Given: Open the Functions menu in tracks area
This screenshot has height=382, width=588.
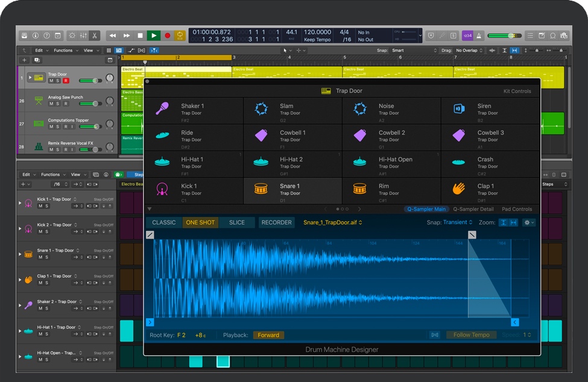Looking at the screenshot, I should (x=65, y=51).
